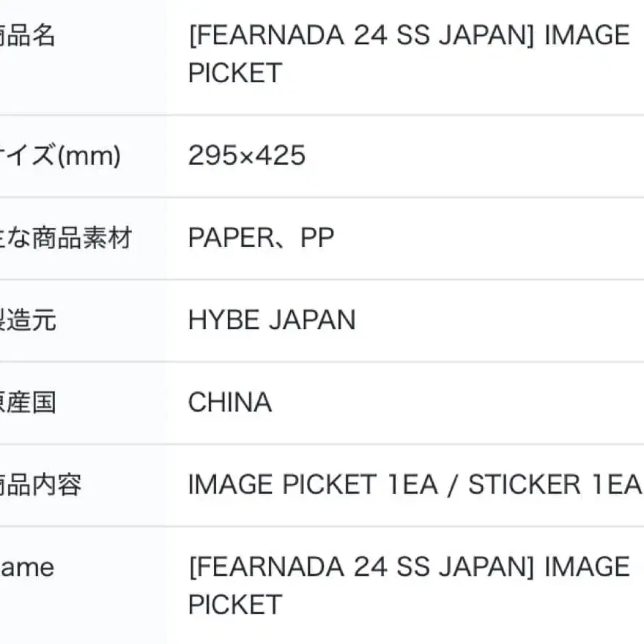Viewport: 644px width, 644px height.
Task: Click the IMAGE PICKET 1EA contents text
Action: click(x=313, y=485)
